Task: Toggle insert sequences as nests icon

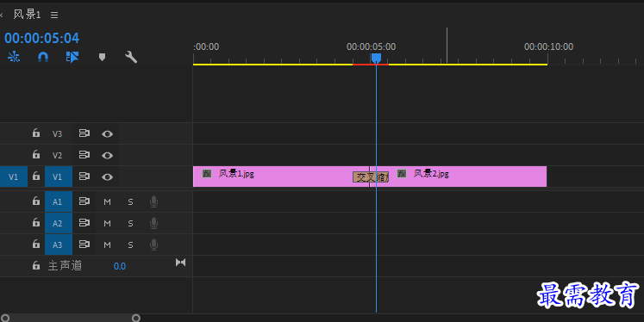Action: pyautogui.click(x=14, y=57)
